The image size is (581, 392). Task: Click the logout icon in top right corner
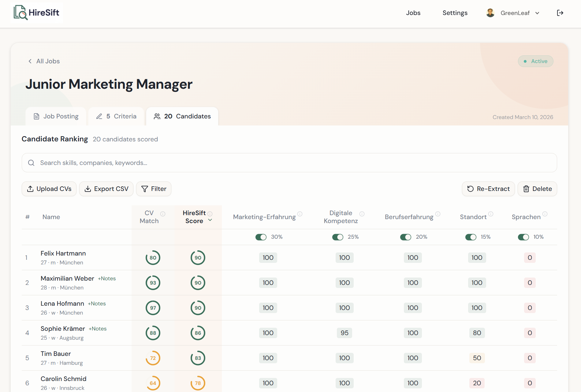point(560,13)
